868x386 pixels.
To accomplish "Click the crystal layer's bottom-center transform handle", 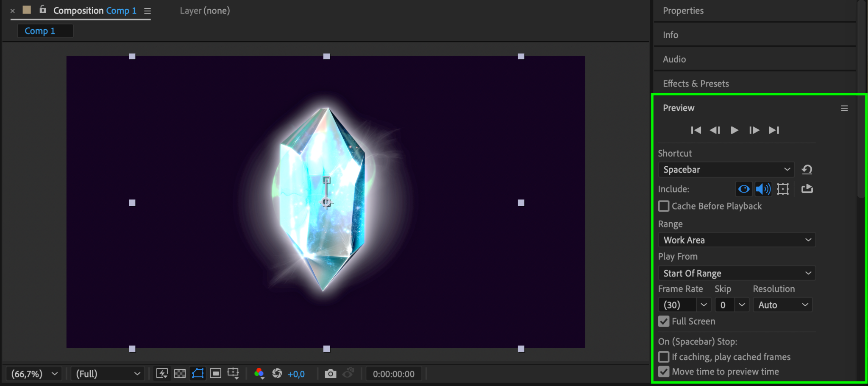I will [326, 349].
